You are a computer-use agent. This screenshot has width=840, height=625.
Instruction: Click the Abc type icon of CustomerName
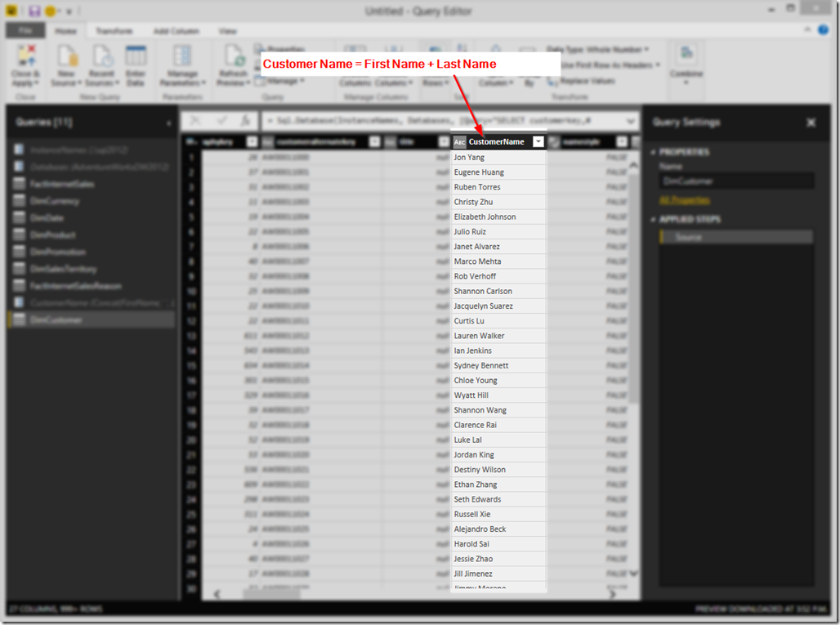pos(460,142)
